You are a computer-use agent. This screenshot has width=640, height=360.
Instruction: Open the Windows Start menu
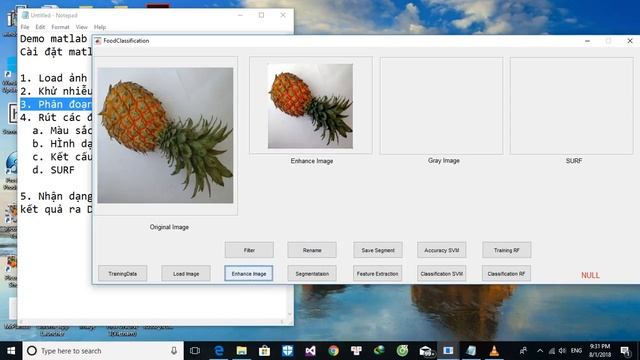pos(11,351)
